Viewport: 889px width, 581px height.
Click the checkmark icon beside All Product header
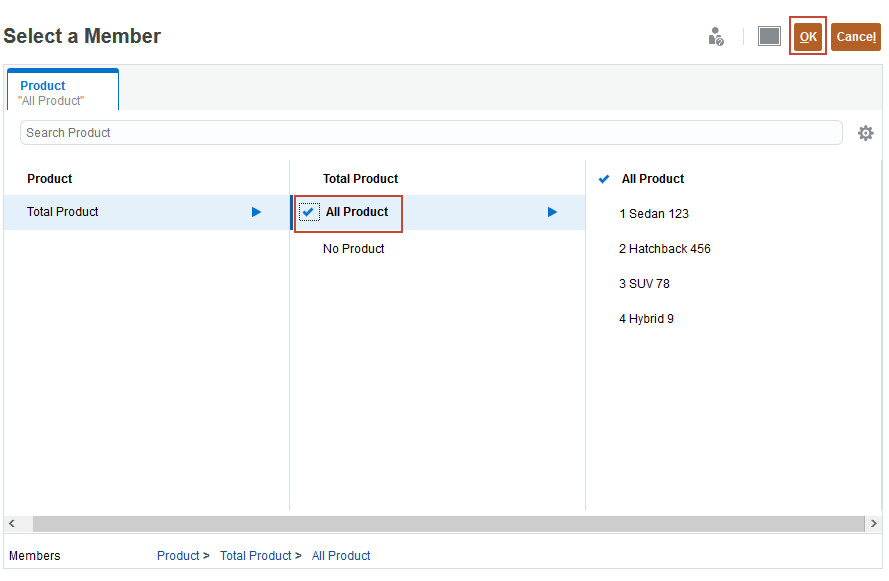click(x=604, y=179)
